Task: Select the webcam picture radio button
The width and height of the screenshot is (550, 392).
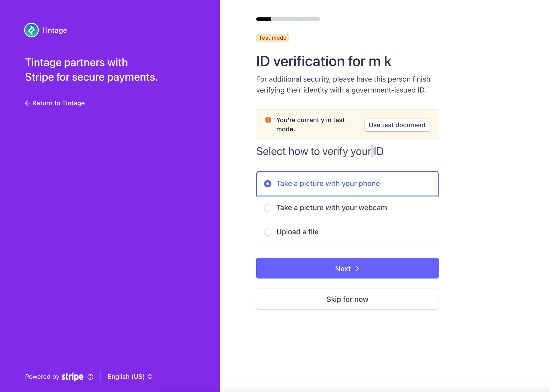Action: [268, 208]
